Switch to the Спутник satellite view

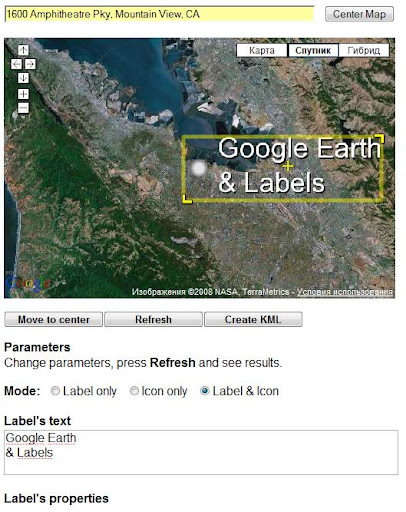313,51
